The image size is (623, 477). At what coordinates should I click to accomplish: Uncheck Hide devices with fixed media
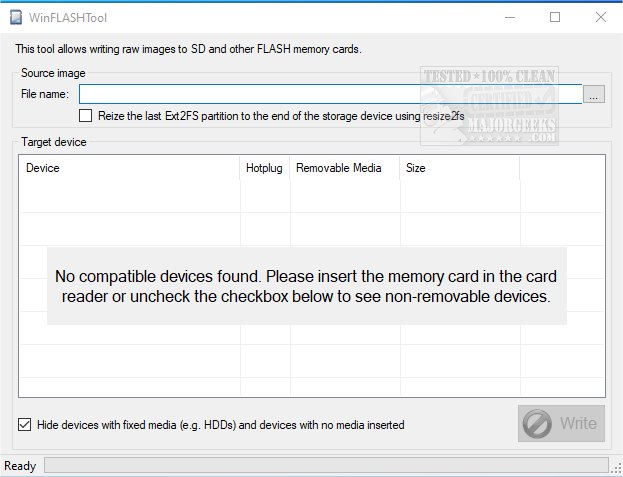pos(25,425)
